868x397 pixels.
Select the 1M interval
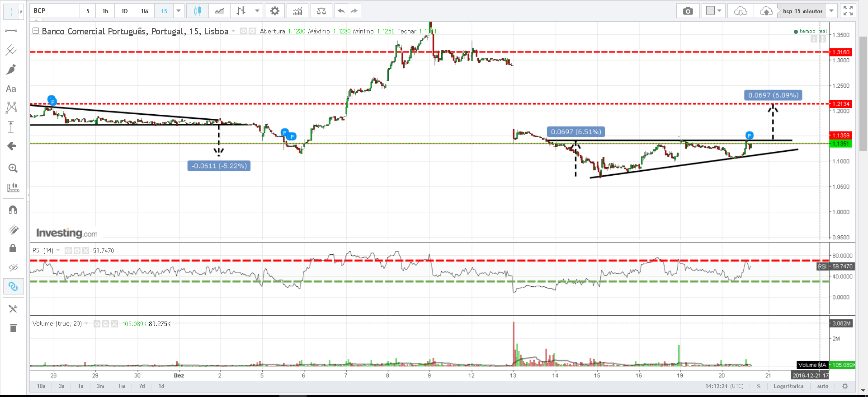pyautogui.click(x=145, y=11)
